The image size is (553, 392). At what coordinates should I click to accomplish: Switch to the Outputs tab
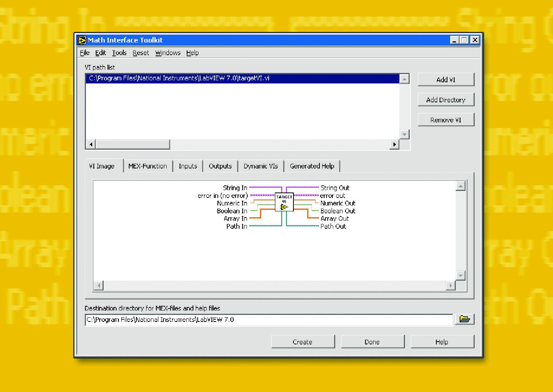(x=220, y=166)
